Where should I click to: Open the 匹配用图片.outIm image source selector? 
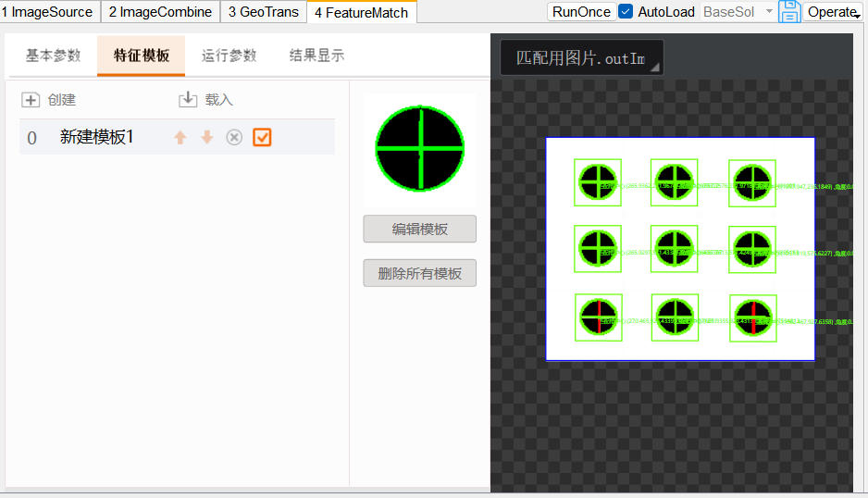[x=581, y=58]
